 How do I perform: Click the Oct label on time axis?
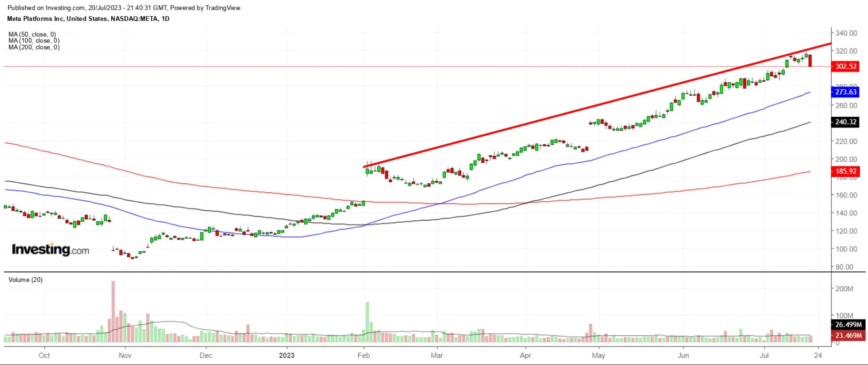[44, 356]
